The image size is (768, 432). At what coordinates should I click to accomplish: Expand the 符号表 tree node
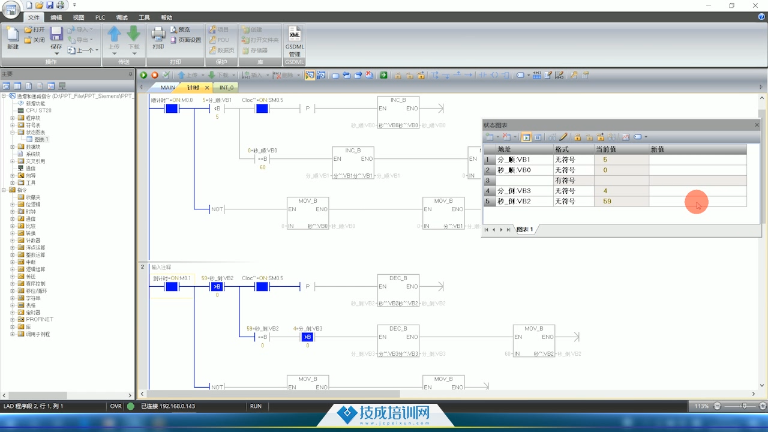13,125
